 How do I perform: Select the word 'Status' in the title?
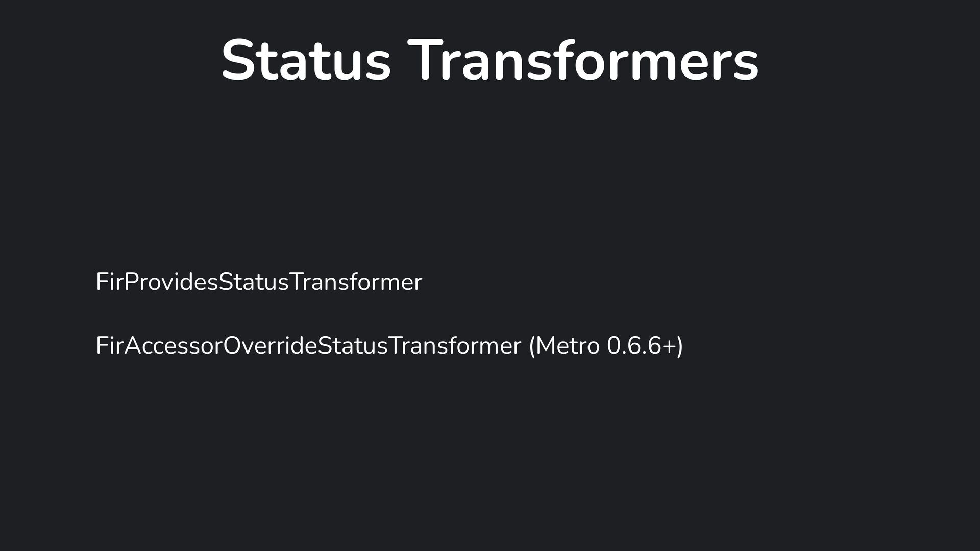pyautogui.click(x=306, y=60)
